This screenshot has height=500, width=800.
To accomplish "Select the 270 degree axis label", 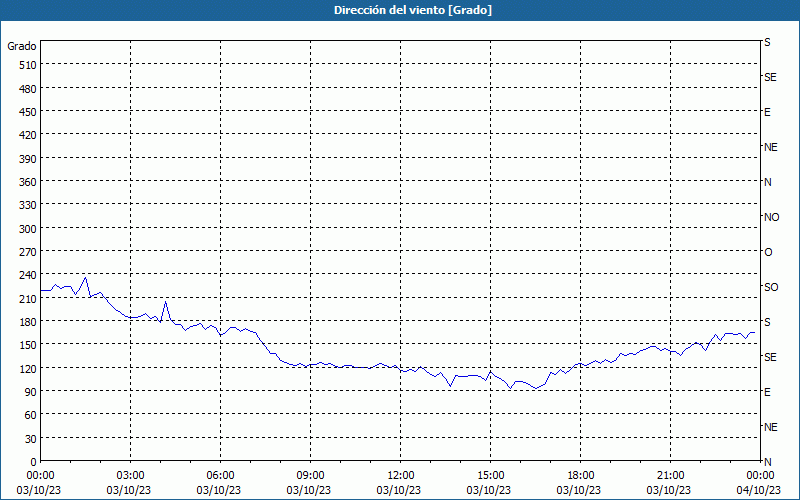I will pos(28,252).
